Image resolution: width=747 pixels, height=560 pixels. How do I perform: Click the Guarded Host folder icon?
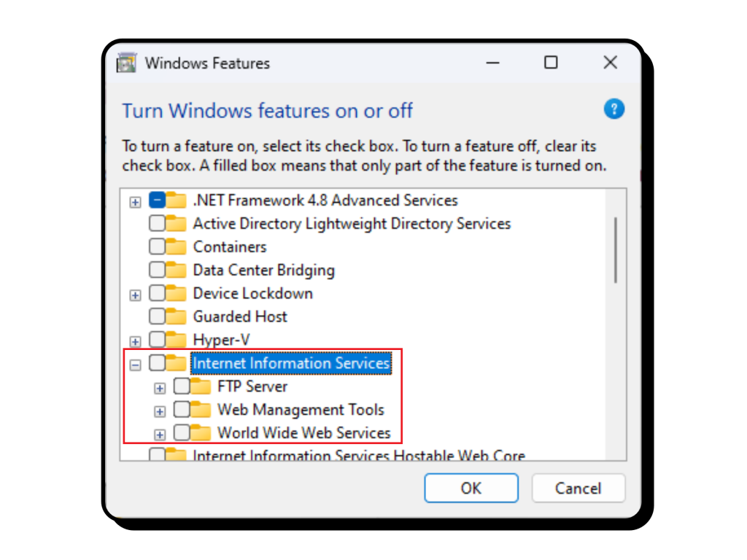[176, 316]
